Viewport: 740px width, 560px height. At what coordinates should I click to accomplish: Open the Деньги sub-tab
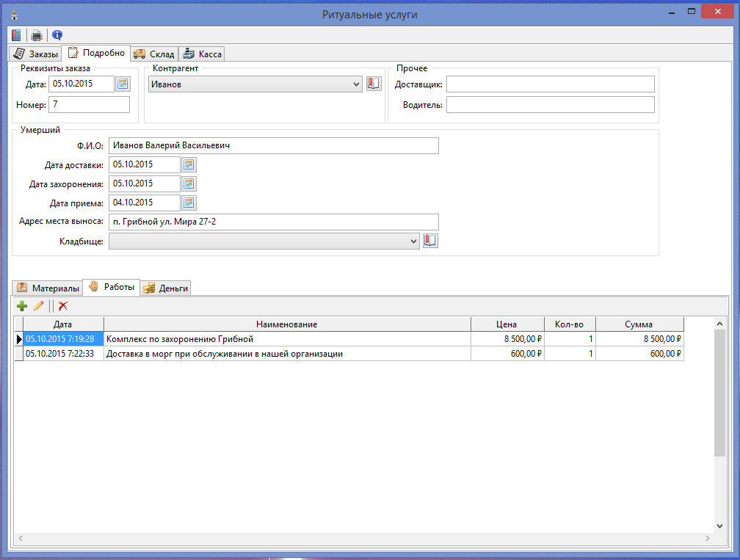pos(165,288)
